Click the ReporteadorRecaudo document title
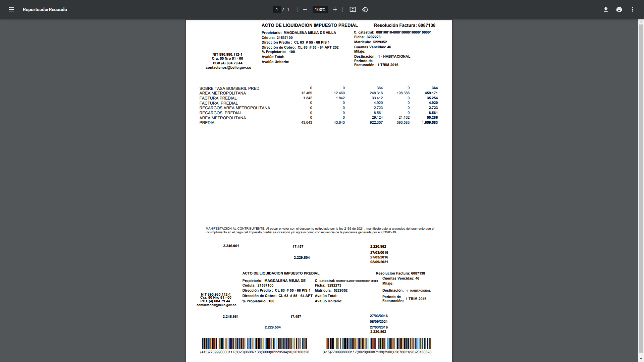644x362 pixels. coord(45,9)
